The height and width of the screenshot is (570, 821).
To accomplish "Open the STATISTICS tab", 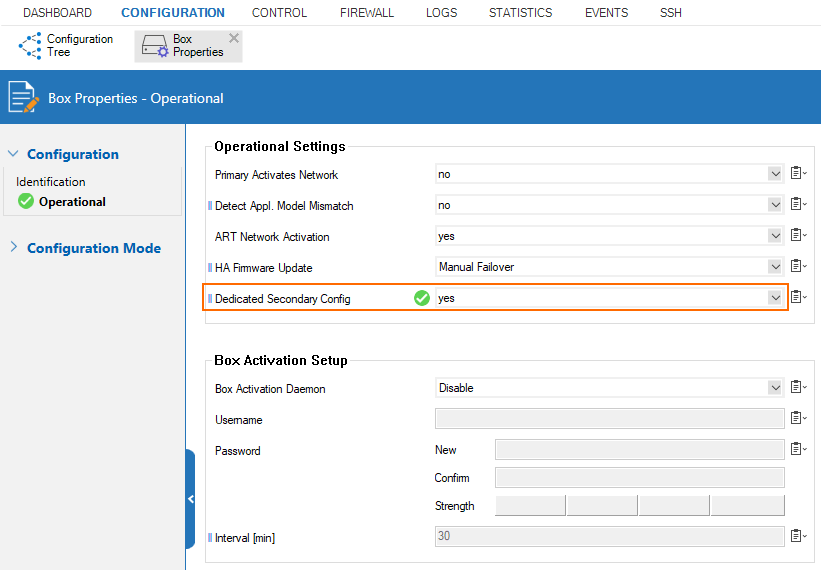I will pos(520,13).
